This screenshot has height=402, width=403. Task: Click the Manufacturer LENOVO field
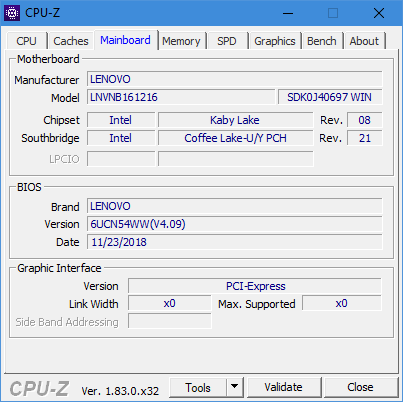click(x=235, y=79)
